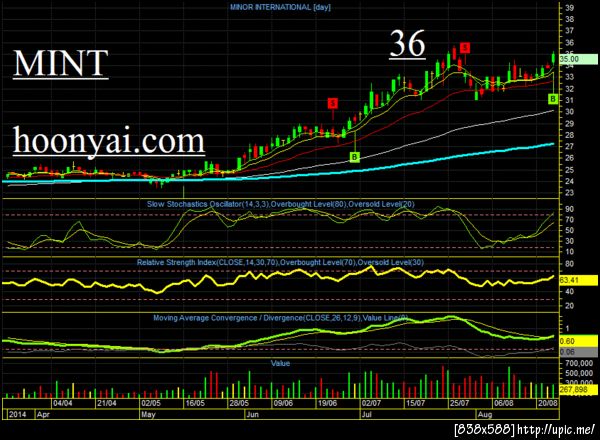This screenshot has height=440, width=600.
Task: Click the 267,898 trade value label
Action: 578,390
